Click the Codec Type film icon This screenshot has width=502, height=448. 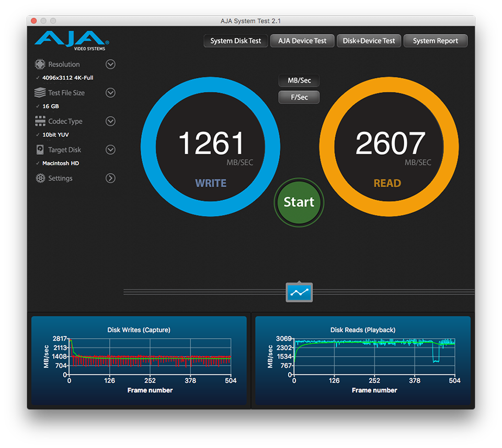40,121
